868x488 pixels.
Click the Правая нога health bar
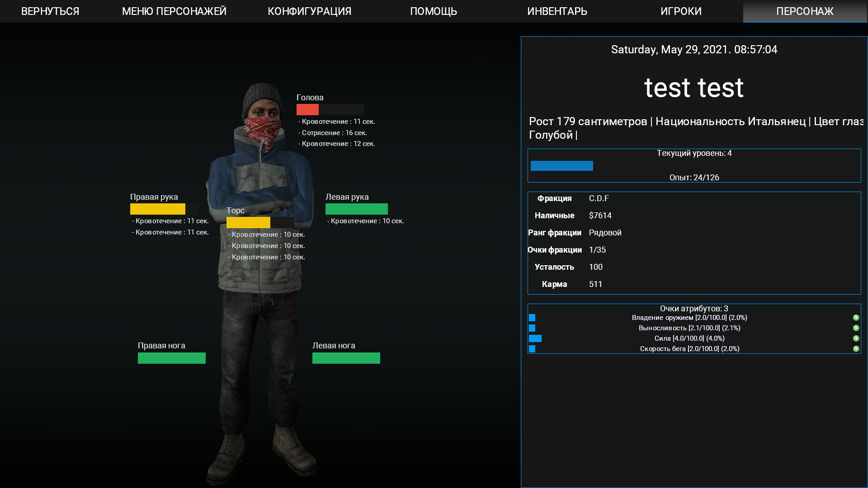(x=171, y=358)
